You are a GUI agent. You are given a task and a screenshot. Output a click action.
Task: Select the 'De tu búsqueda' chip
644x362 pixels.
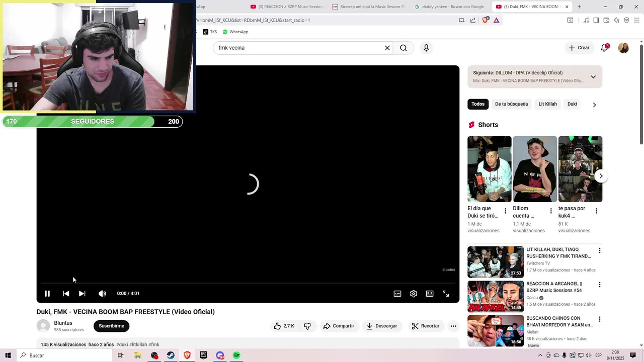click(511, 104)
